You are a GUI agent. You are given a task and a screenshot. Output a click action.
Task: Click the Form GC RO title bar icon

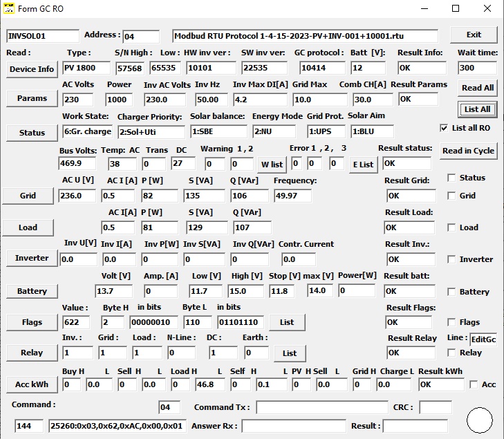(x=9, y=8)
